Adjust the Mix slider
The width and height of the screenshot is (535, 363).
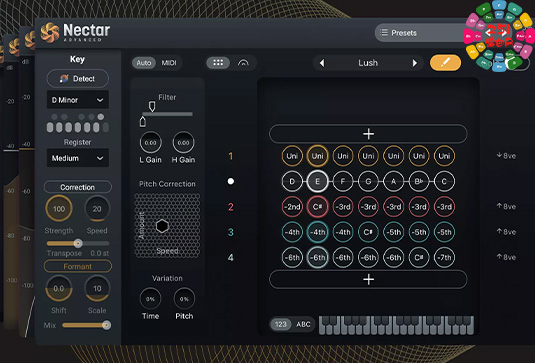tap(86, 325)
